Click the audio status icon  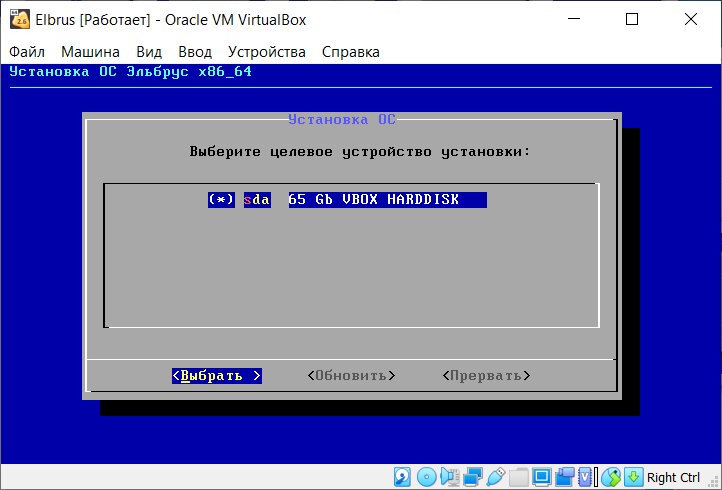[450, 477]
